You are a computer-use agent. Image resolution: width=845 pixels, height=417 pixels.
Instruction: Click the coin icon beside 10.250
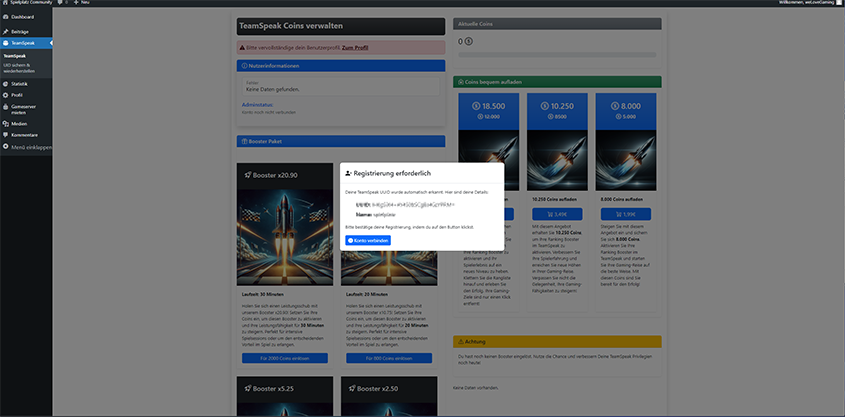tap(544, 106)
